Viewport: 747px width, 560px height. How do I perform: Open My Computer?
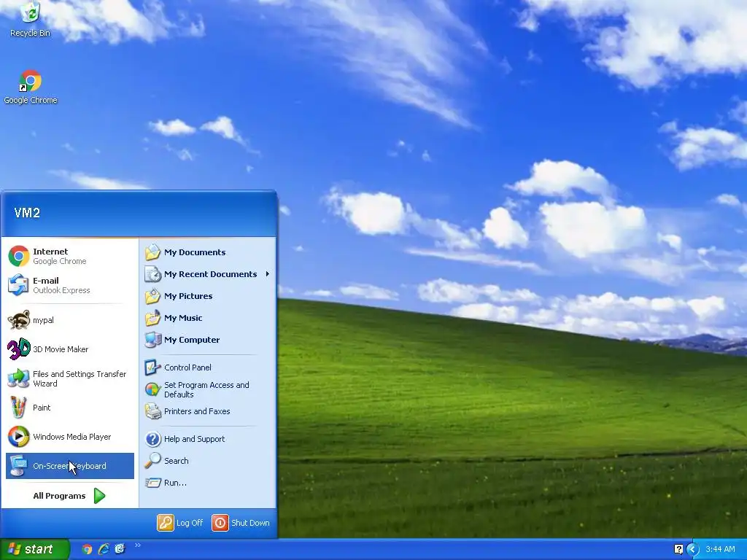tap(208, 340)
